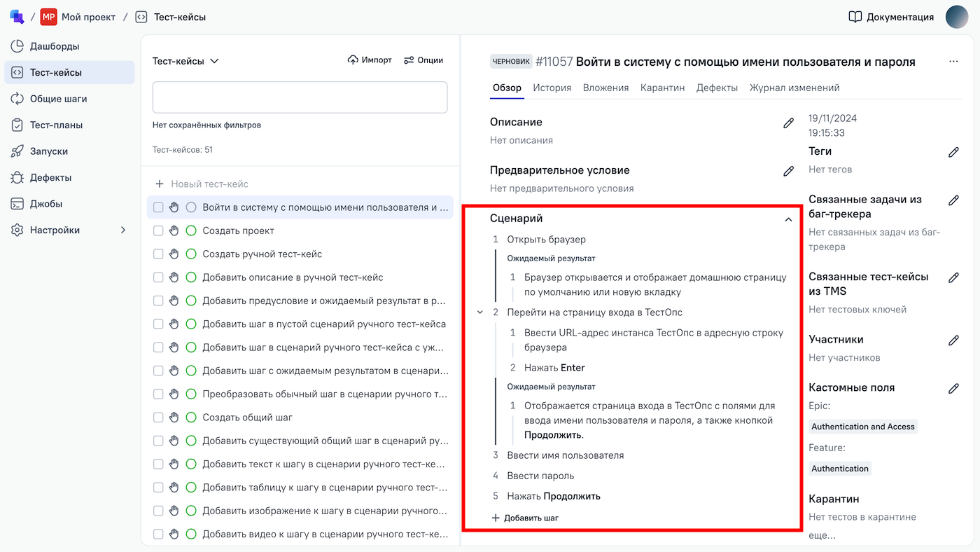Check the Создать ручной тест-кейс checkbox

click(x=158, y=254)
